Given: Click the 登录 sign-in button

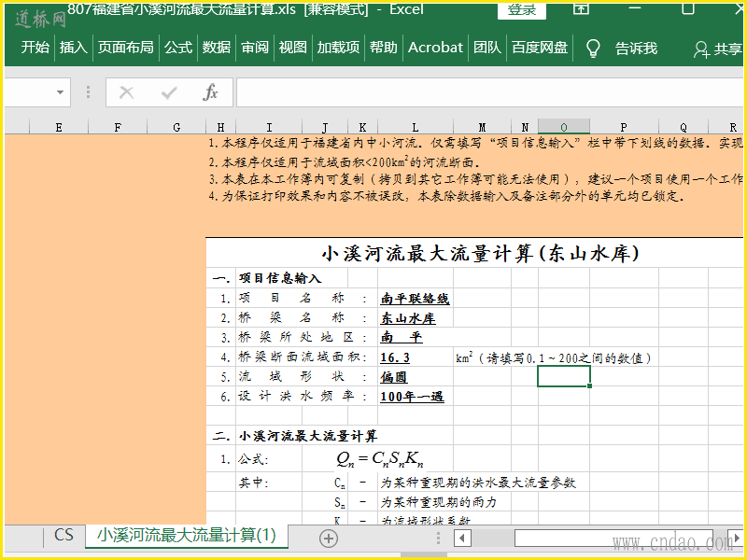Looking at the screenshot, I should pyautogui.click(x=522, y=10).
